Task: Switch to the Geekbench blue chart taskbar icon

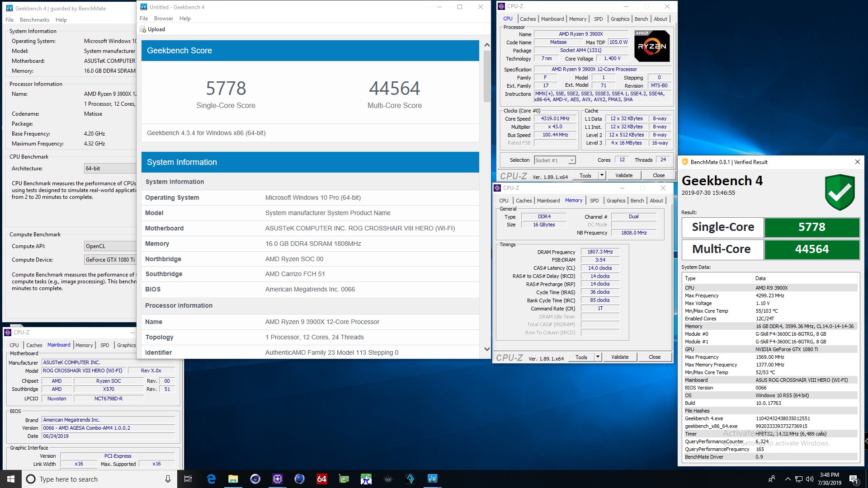Action: coord(432,479)
